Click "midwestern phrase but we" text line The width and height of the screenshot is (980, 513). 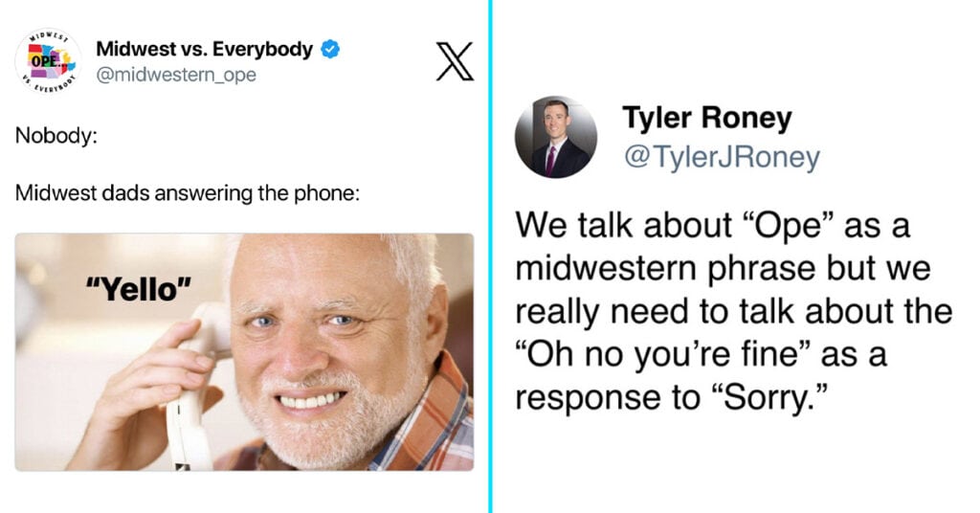724,268
